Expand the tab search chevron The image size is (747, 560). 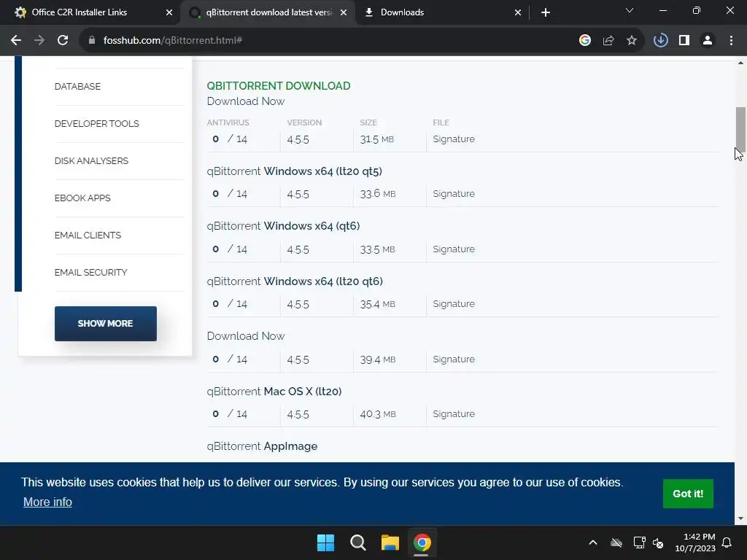coord(630,10)
